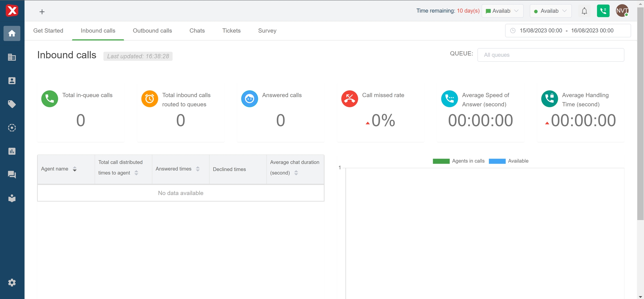Open the building/company icon in sidebar
Image resolution: width=644 pixels, height=299 pixels.
pos(12,57)
